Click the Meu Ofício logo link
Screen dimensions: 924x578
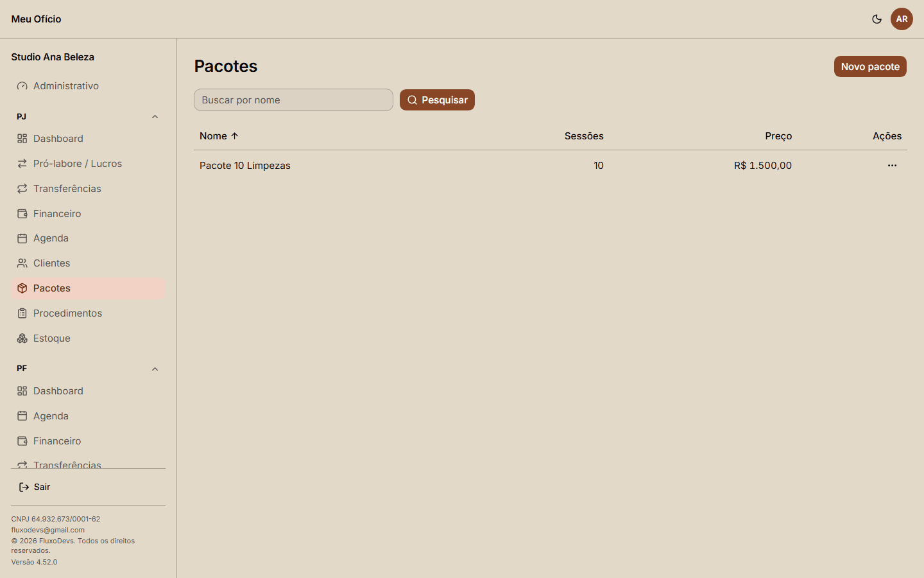pos(36,19)
